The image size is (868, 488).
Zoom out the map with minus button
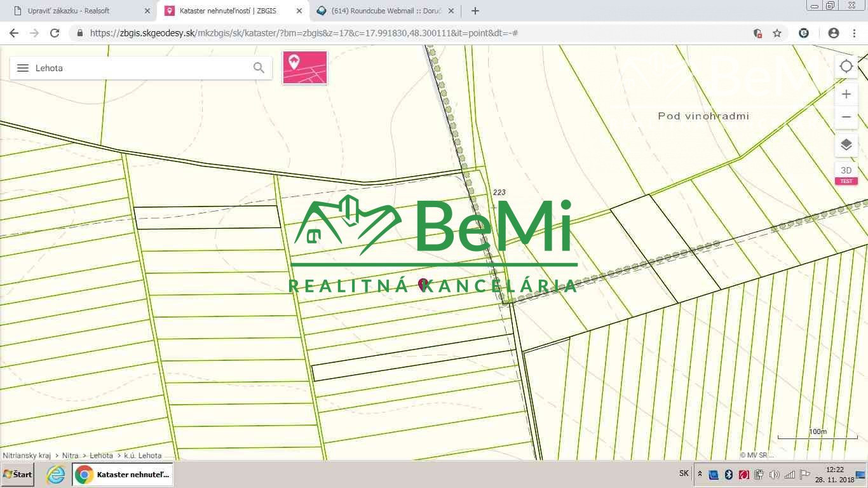tap(846, 117)
